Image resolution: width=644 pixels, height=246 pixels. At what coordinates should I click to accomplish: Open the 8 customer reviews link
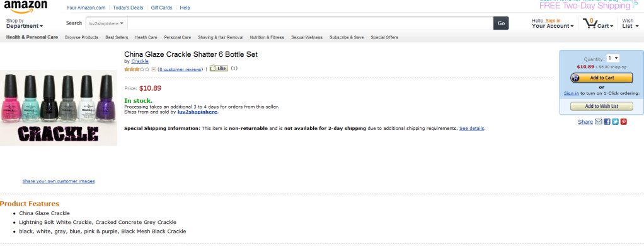coord(180,69)
